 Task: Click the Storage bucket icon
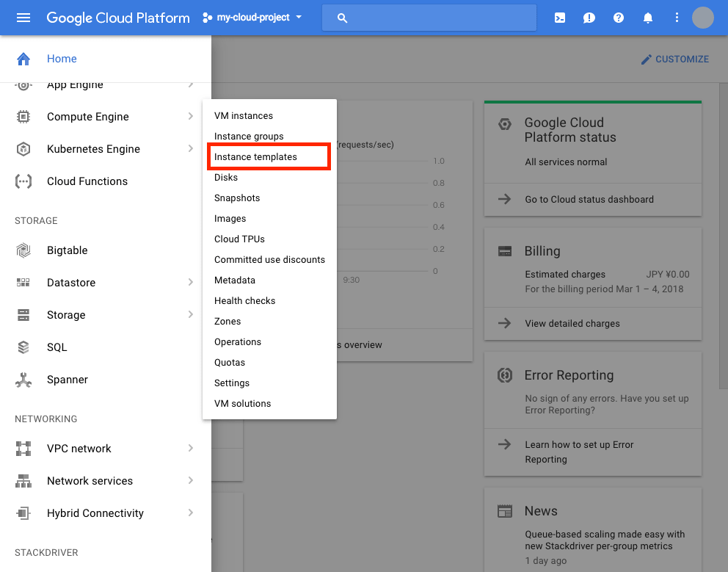[x=23, y=315]
